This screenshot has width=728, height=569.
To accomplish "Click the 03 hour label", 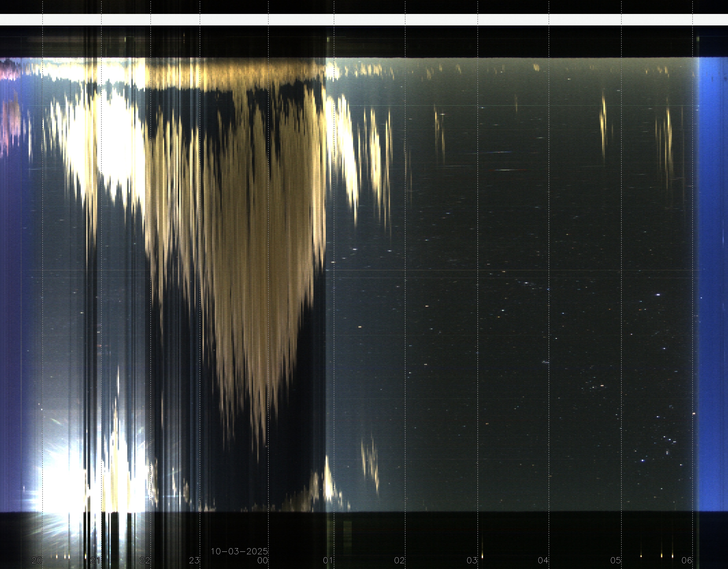I will [x=472, y=560].
